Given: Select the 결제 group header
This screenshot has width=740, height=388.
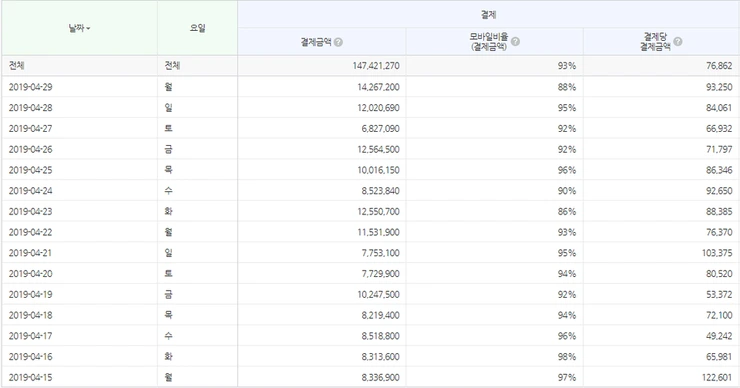Looking at the screenshot, I should point(488,15).
